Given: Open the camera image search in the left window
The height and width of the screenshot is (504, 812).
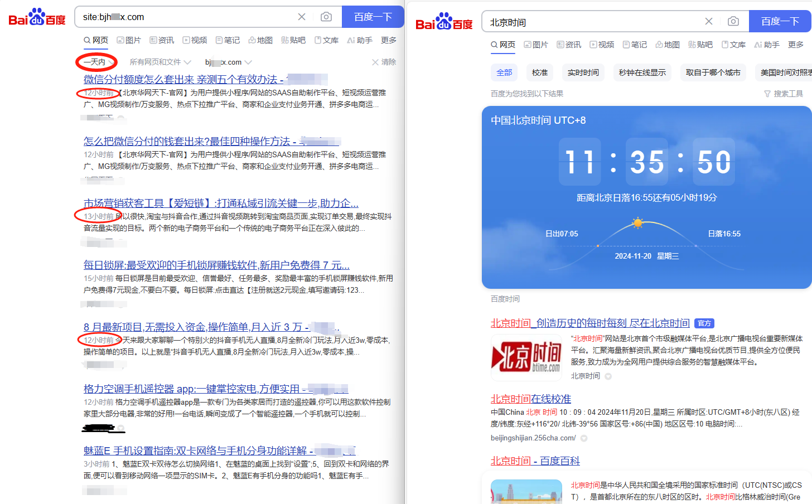Looking at the screenshot, I should tap(326, 17).
